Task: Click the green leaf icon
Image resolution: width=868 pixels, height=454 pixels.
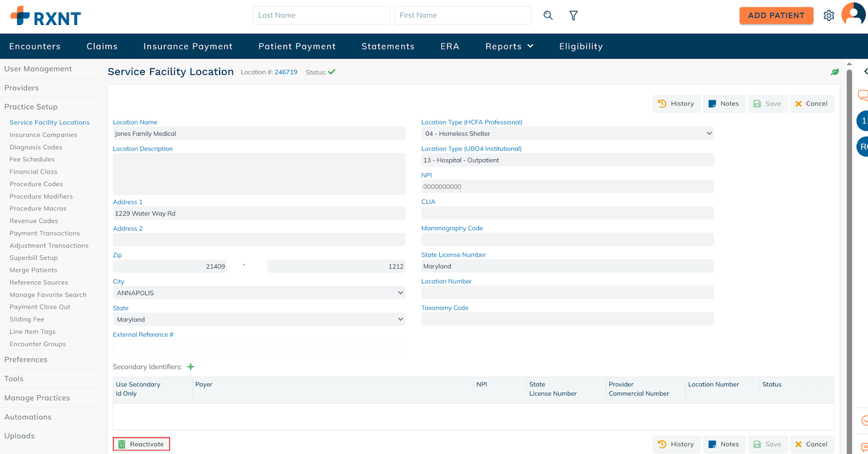Action: tap(834, 72)
